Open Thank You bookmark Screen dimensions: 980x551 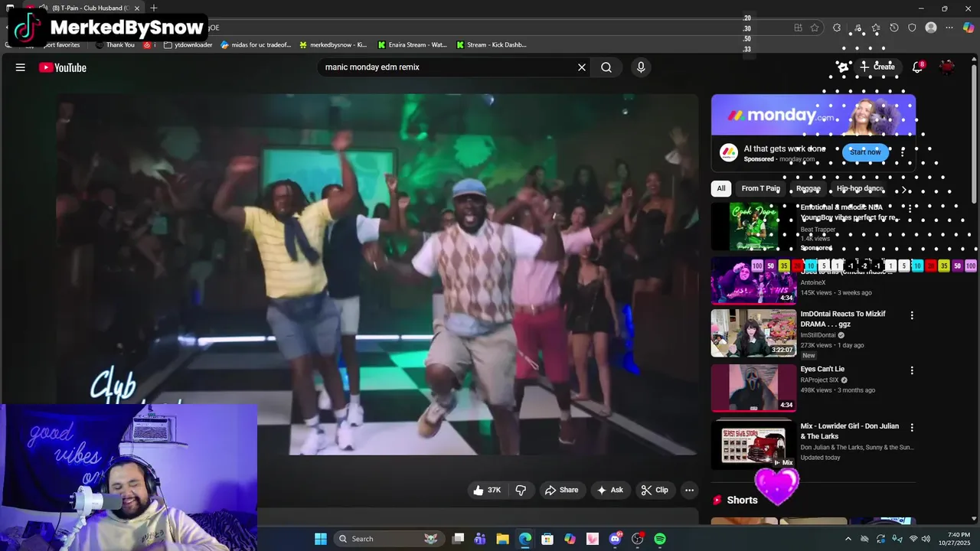point(115,44)
